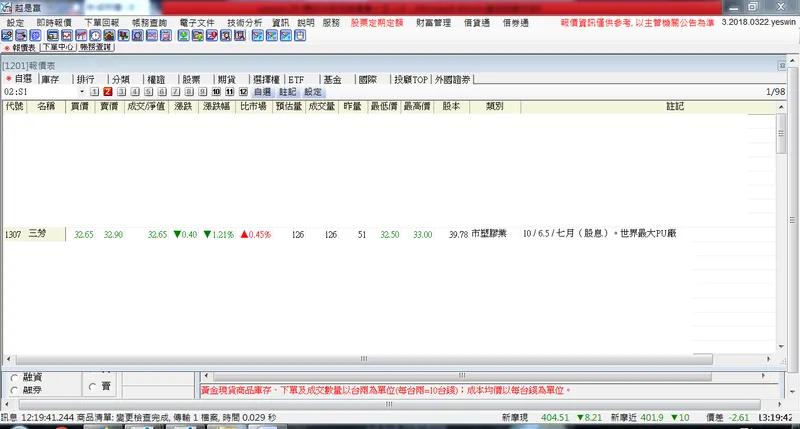Image resolution: width=800 pixels, height=429 pixels.
Task: Open the 設定 menu
Action: click(15, 23)
